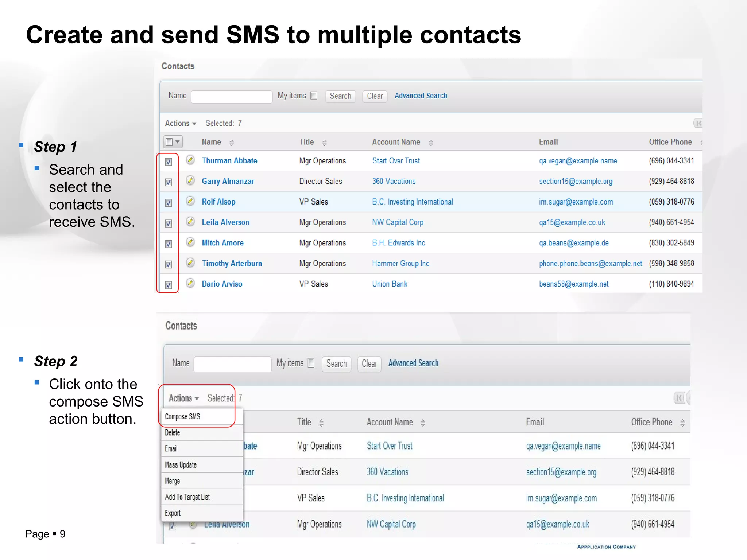Uncheck Dario Arviso checkbox

point(169,285)
